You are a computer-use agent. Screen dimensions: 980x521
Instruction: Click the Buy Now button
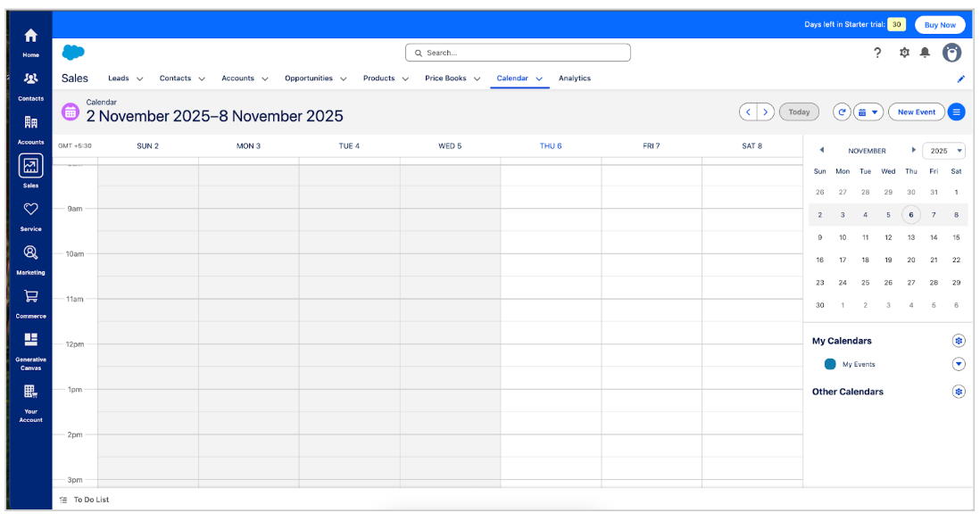click(x=939, y=24)
